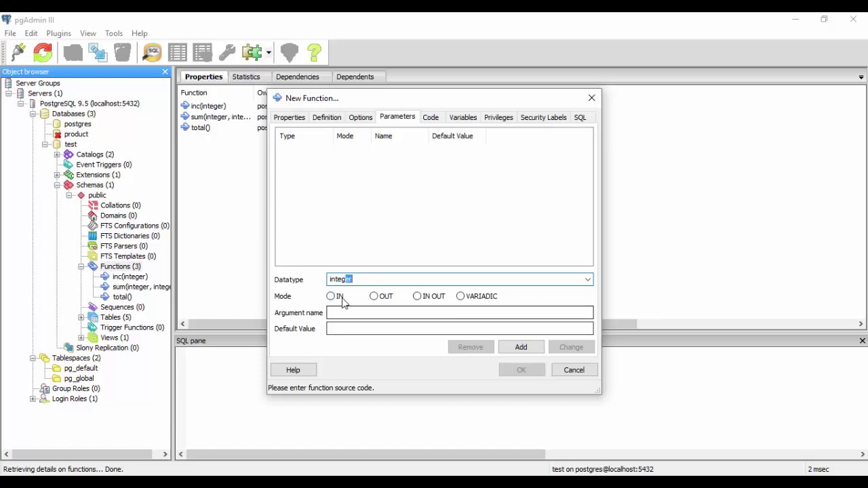The image size is (868, 488).
Task: Click the Help button in dialog
Action: tap(293, 370)
